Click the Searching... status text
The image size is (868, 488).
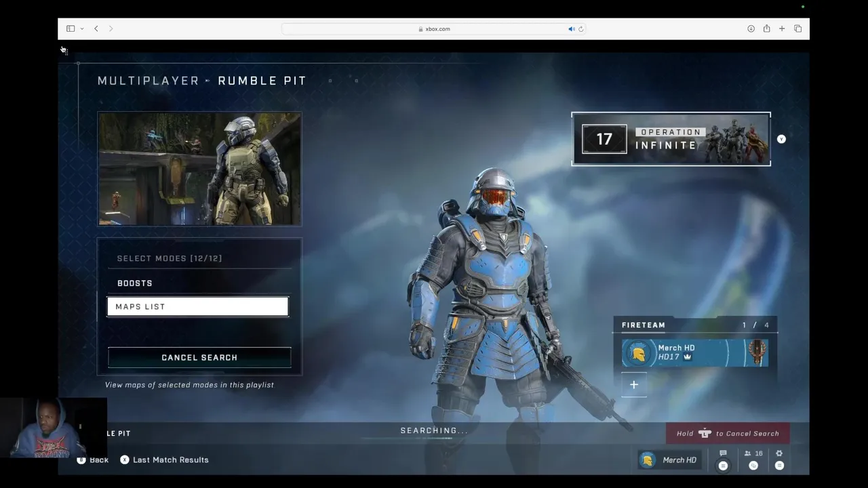(434, 430)
